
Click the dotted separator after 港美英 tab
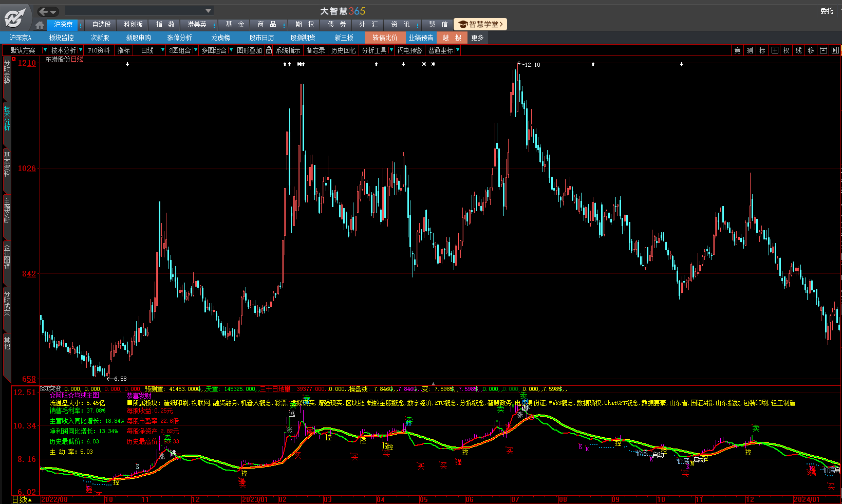tap(213, 25)
